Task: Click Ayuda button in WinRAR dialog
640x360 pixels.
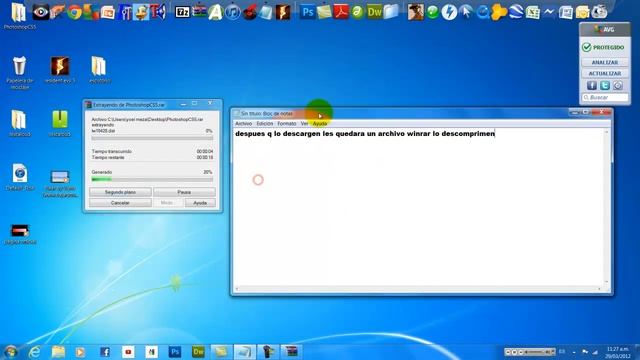Action: pos(200,203)
